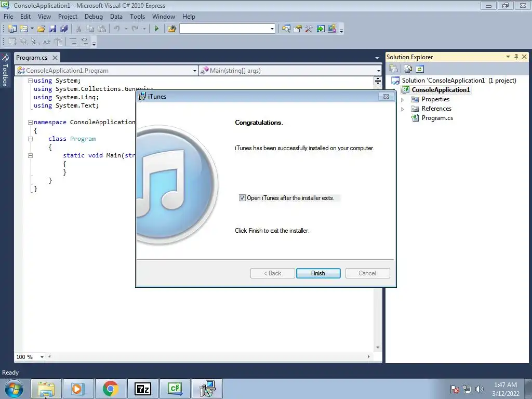532x399 pixels.
Task: Open the 100 % zoom dropdown
Action: [x=42, y=357]
